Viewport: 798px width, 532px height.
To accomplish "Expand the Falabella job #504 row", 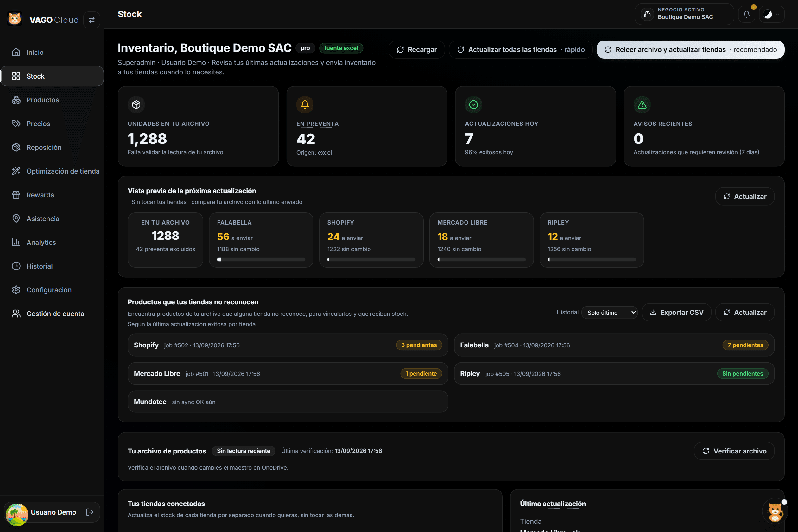I will (x=614, y=345).
